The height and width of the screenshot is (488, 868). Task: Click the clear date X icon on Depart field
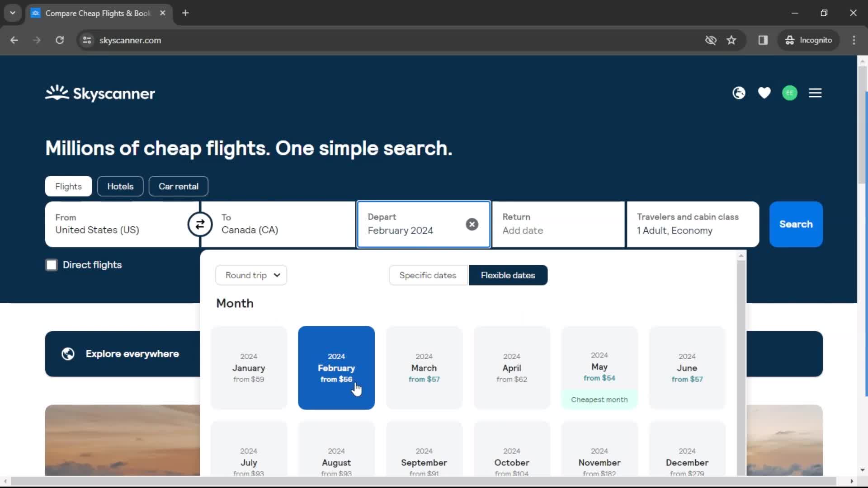(x=472, y=224)
